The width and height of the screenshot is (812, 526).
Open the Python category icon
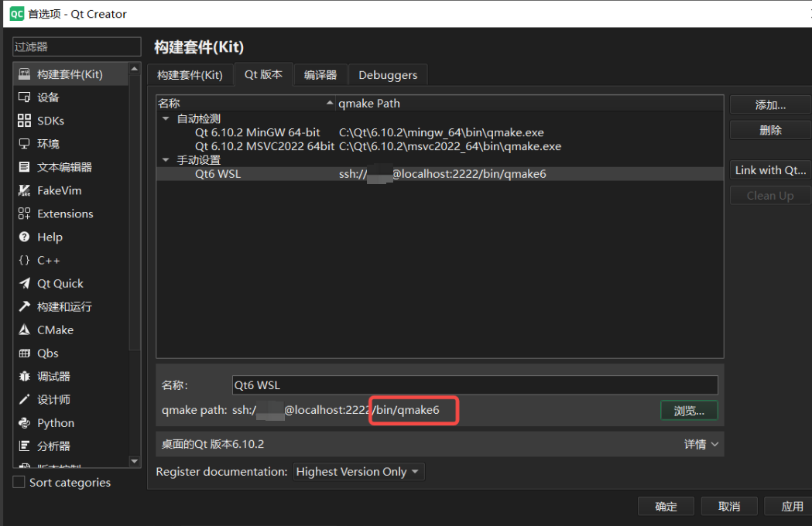[x=24, y=423]
